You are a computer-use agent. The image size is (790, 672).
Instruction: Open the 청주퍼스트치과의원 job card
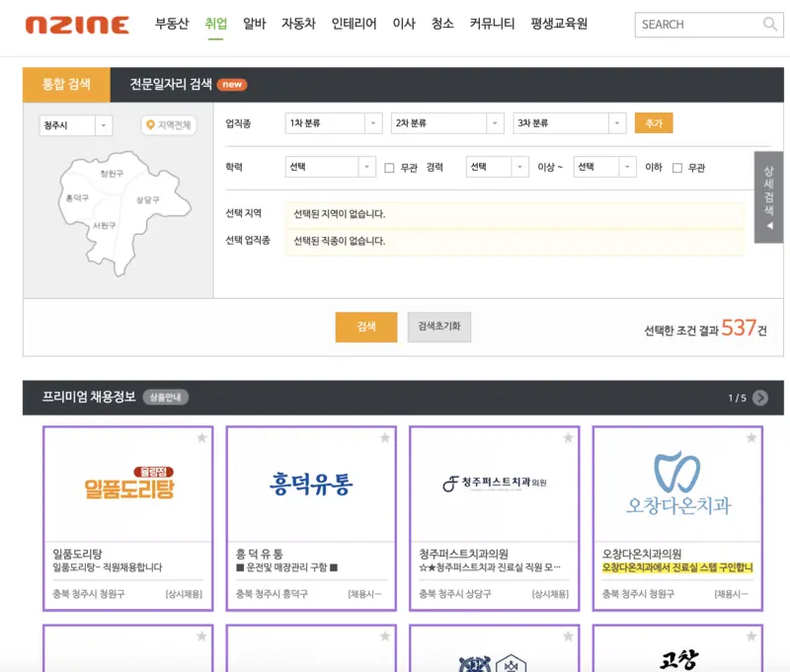pos(493,513)
